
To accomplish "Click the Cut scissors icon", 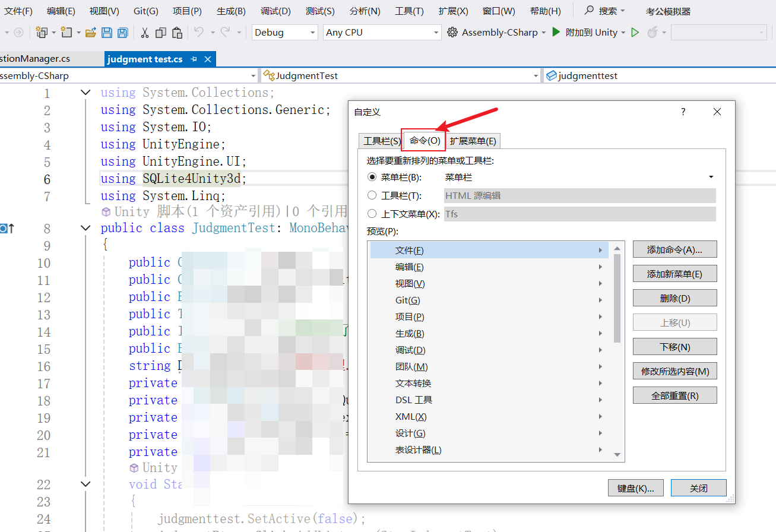I will (x=144, y=33).
